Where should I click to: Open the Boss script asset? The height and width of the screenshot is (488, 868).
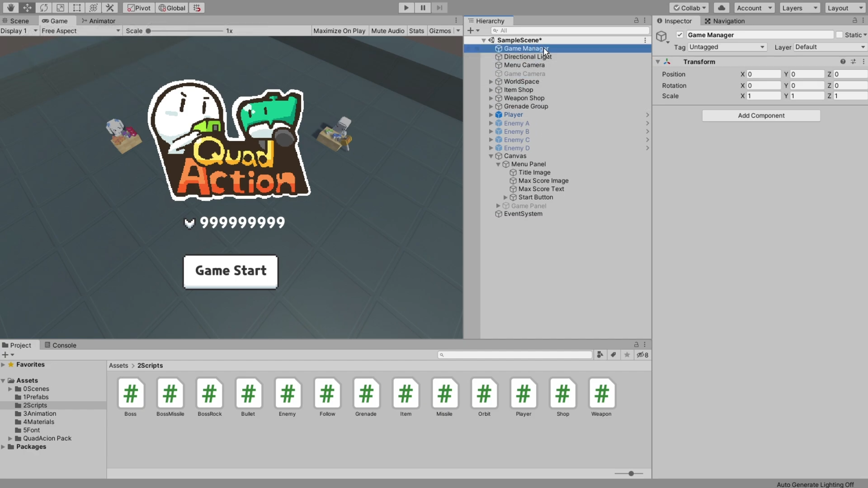[131, 397]
